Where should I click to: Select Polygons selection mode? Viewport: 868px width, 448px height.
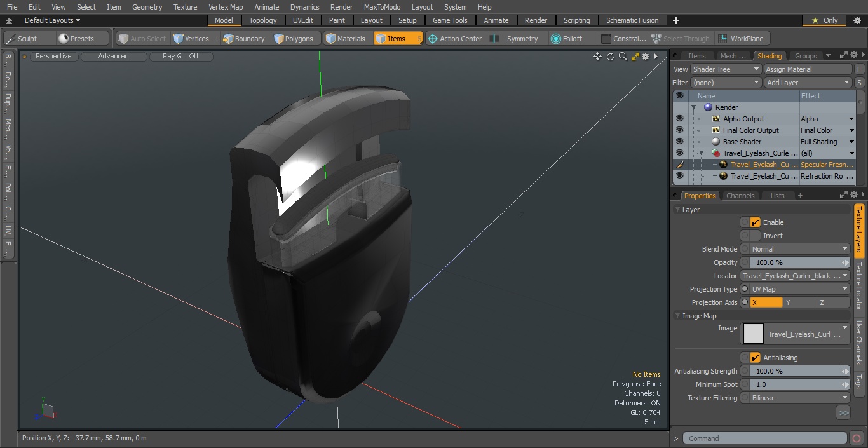pos(294,39)
